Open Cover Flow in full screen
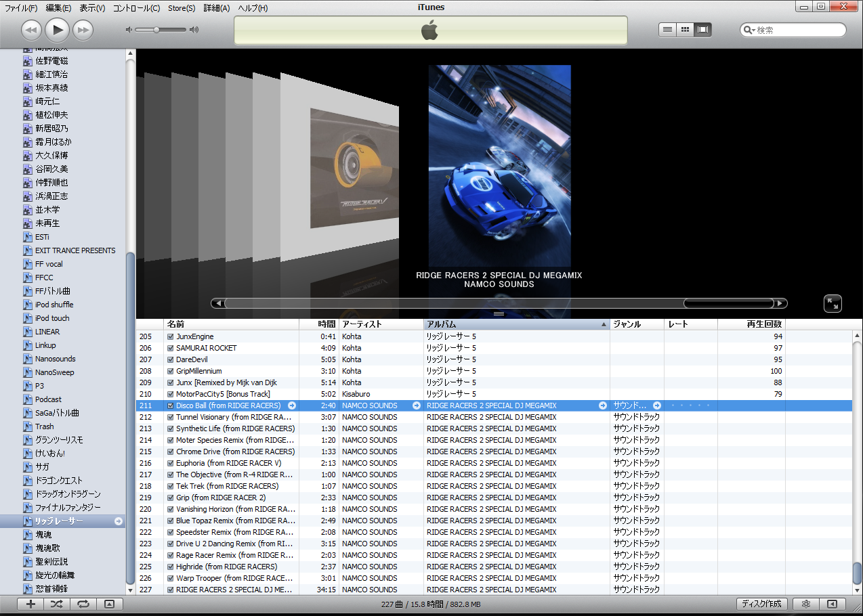Screen dimensions: 863x616 833,304
